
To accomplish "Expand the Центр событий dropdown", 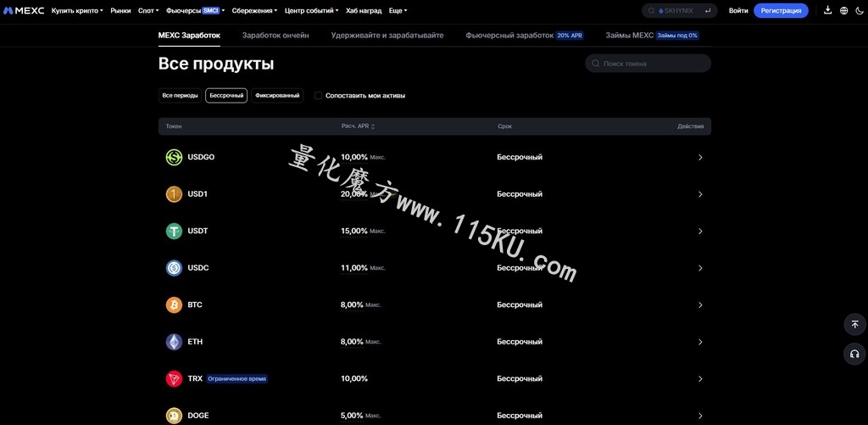I will pos(312,10).
